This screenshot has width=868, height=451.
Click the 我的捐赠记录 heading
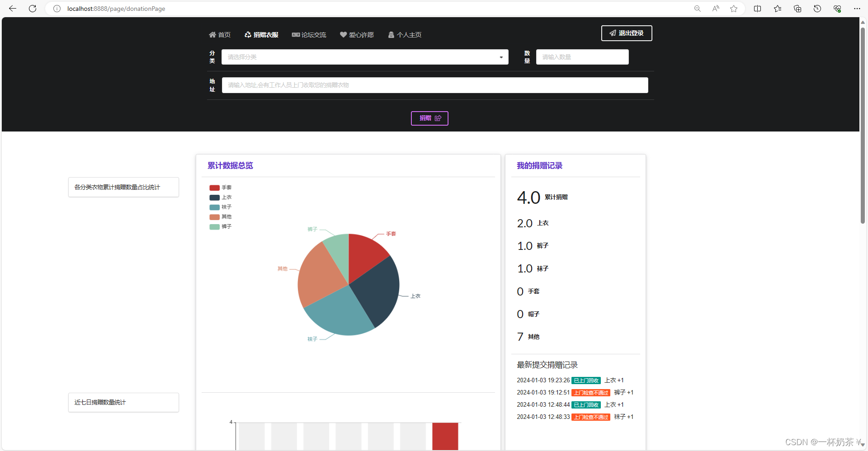[539, 165]
